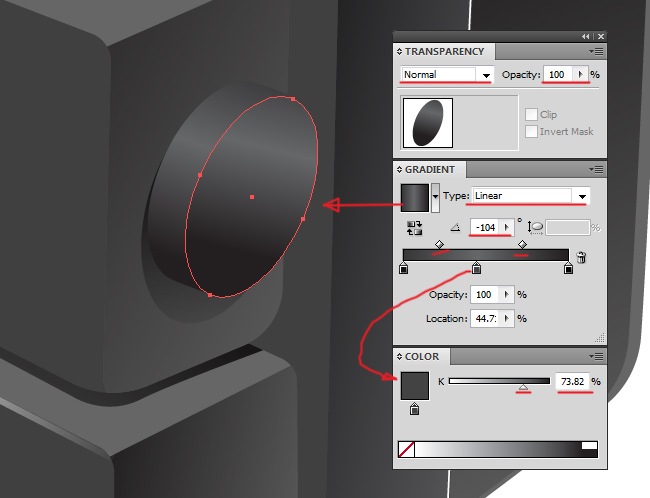Click the Type dropdown's Linear value
The height and width of the screenshot is (498, 650).
point(489,196)
